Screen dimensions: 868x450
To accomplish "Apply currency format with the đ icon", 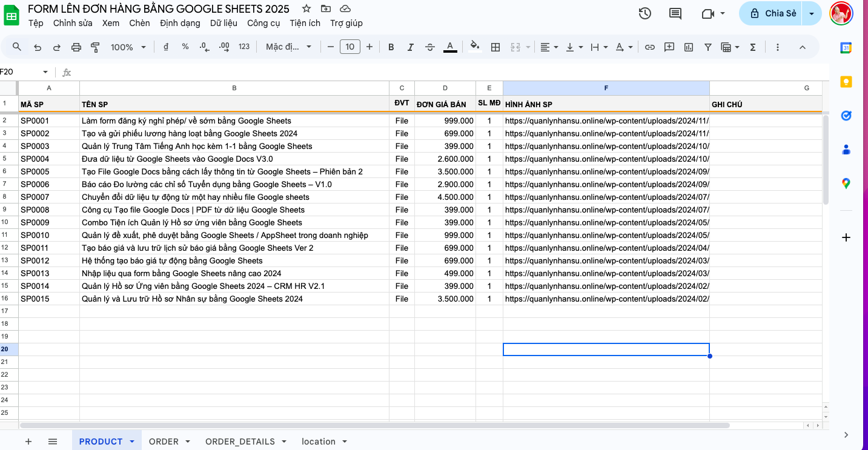I will [165, 47].
